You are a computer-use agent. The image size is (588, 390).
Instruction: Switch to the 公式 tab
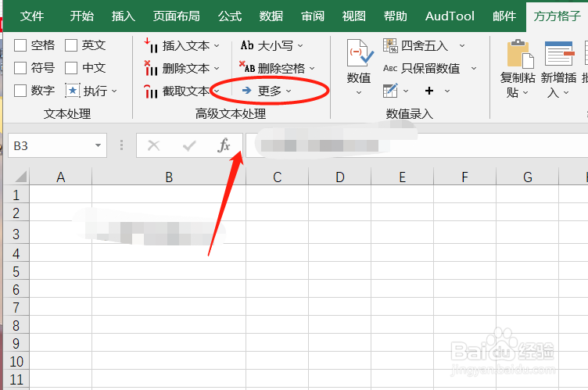click(230, 16)
